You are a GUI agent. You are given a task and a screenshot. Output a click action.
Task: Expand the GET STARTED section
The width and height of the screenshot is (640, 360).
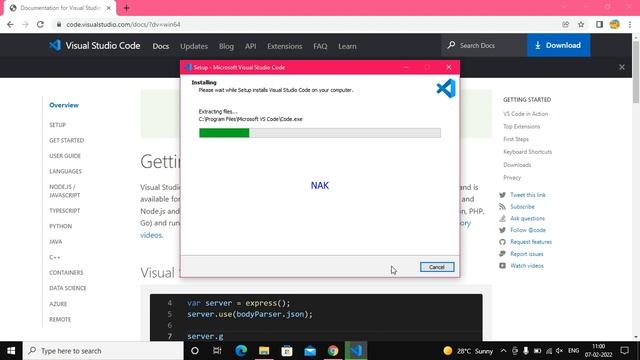(x=67, y=140)
